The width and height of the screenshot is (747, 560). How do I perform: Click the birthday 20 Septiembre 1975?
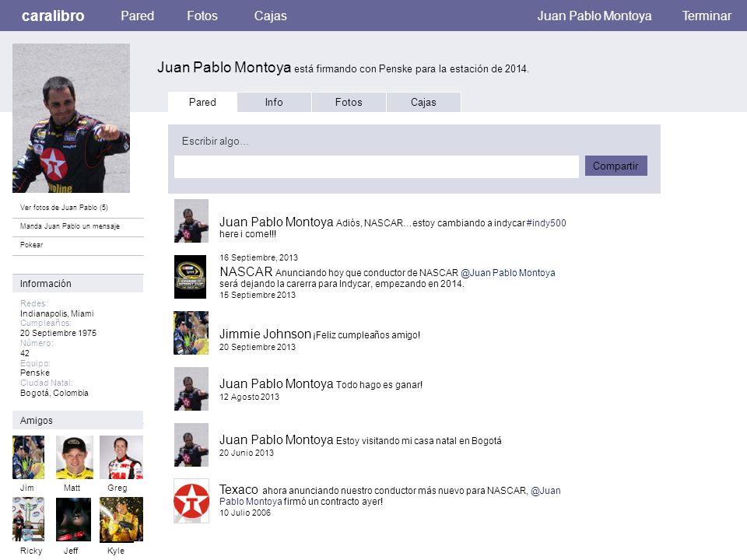pos(58,333)
